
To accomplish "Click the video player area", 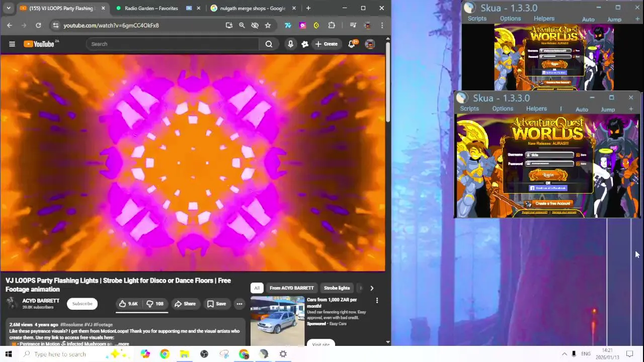I will click(193, 163).
